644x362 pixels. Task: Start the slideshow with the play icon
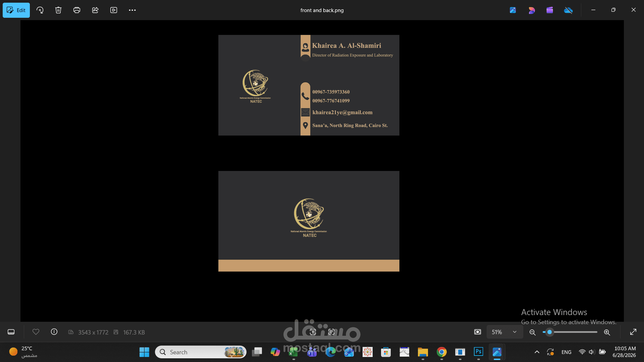click(x=114, y=10)
